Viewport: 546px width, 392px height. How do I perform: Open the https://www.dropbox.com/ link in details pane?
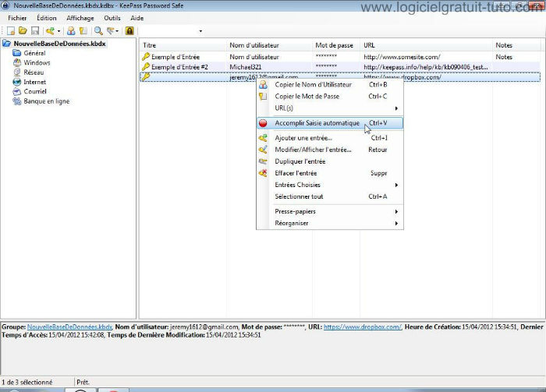point(363,327)
